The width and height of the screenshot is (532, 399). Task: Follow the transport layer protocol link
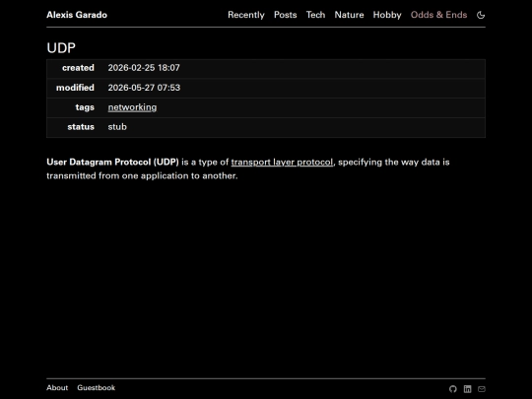point(282,163)
